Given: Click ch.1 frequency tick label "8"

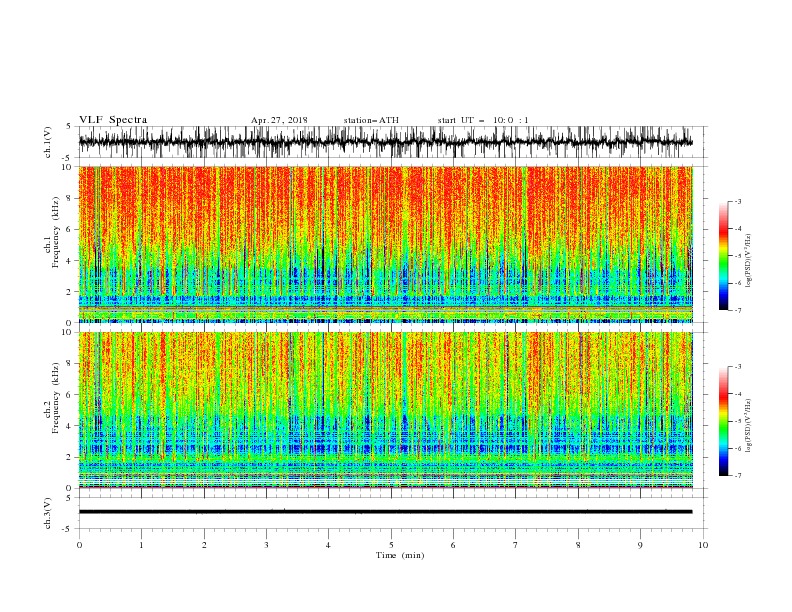Looking at the screenshot, I should point(70,198).
